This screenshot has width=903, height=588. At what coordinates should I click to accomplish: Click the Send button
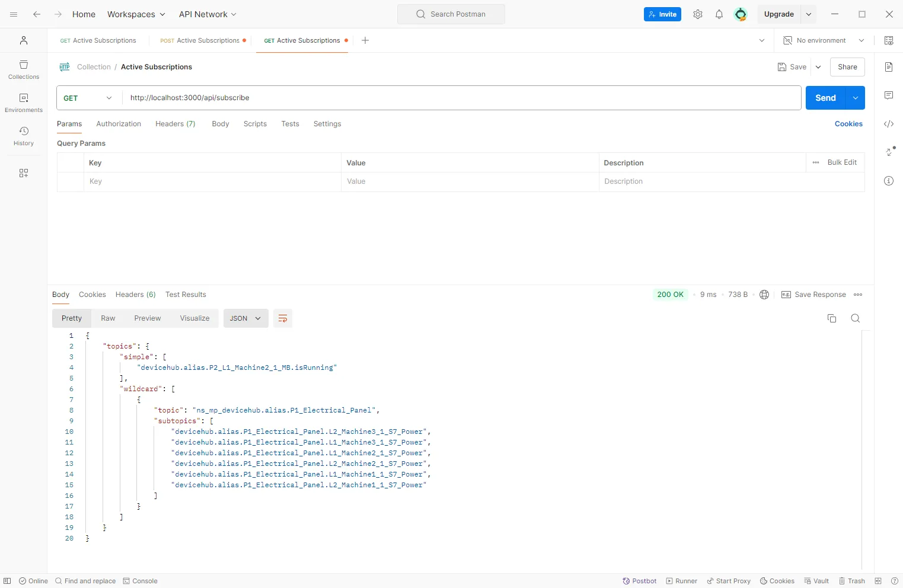click(x=826, y=98)
